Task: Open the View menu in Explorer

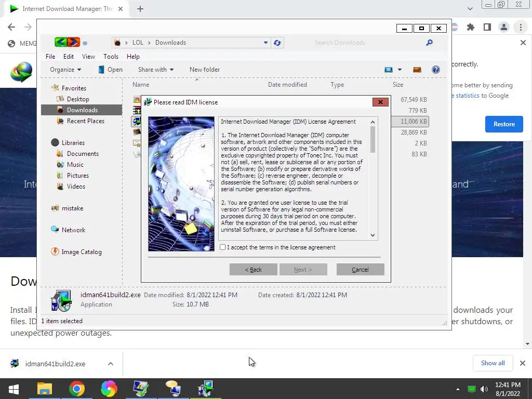Action: coord(88,57)
